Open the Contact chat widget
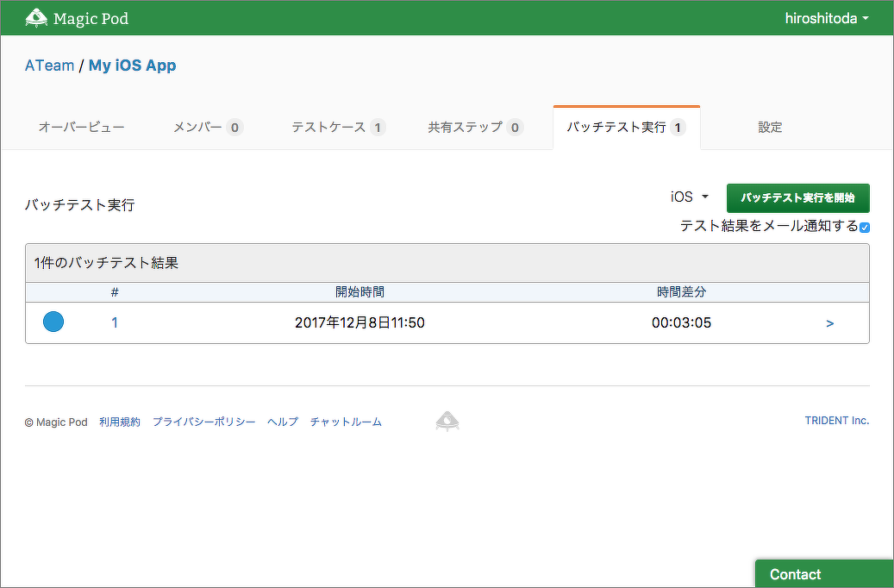Image resolution: width=894 pixels, height=588 pixels. point(823,574)
